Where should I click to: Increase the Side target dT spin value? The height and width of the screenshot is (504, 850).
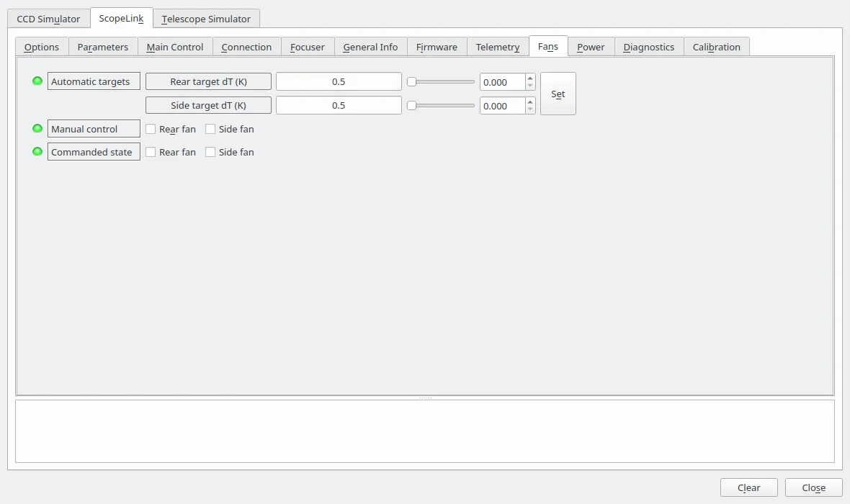click(x=530, y=102)
